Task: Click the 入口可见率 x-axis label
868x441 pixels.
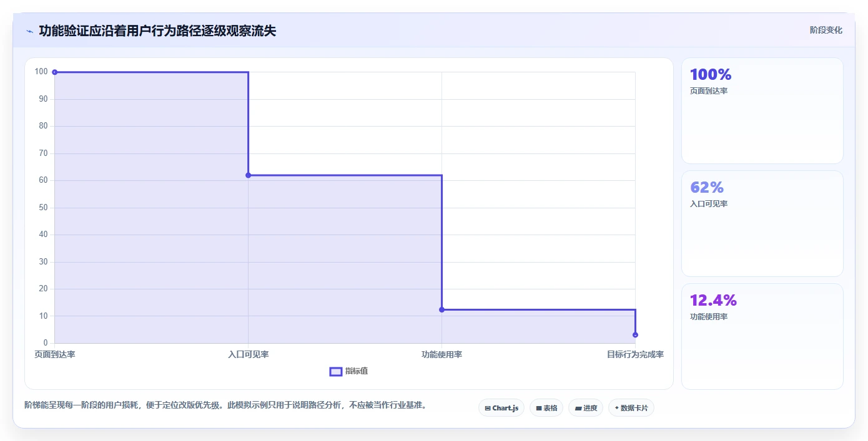Action: pyautogui.click(x=249, y=354)
